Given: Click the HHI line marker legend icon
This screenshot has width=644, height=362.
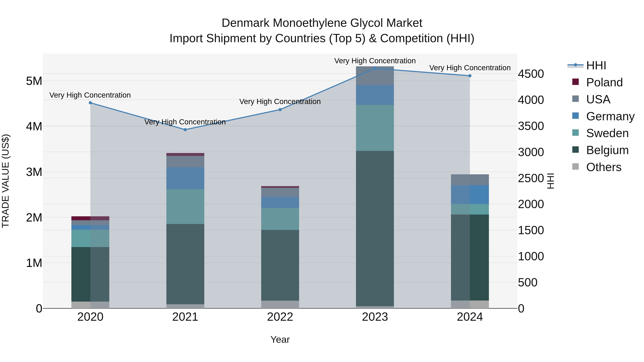Looking at the screenshot, I should 575,65.
